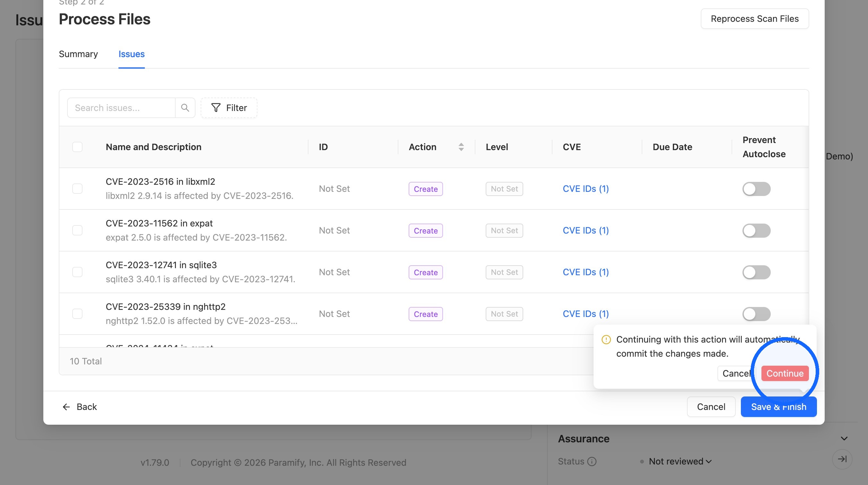The image size is (868, 485).
Task: Click the search magnifier icon button
Action: pyautogui.click(x=185, y=108)
